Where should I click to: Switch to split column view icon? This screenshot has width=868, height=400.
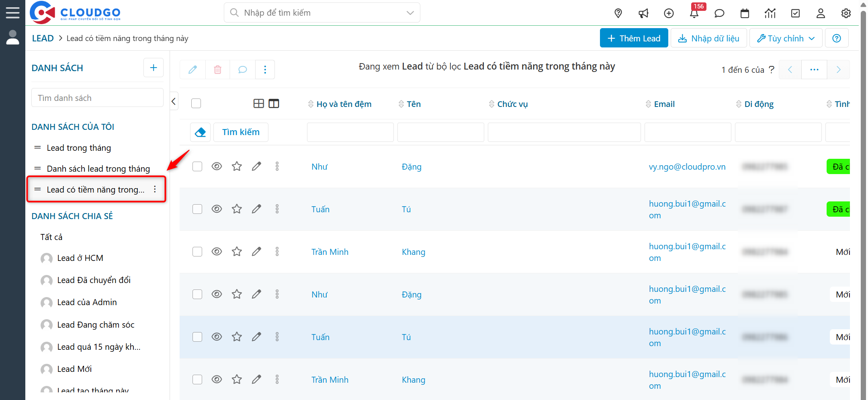pos(274,104)
